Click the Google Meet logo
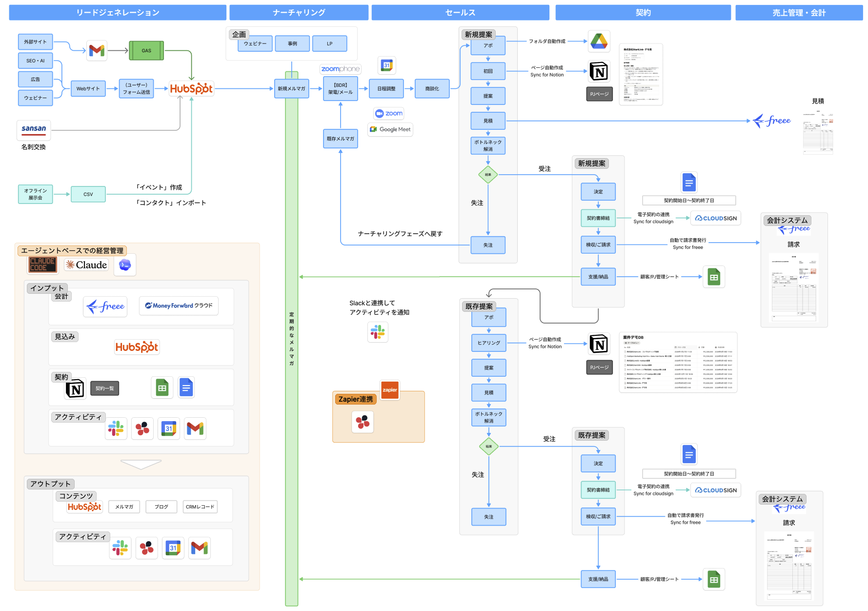The image size is (868, 611). click(390, 129)
